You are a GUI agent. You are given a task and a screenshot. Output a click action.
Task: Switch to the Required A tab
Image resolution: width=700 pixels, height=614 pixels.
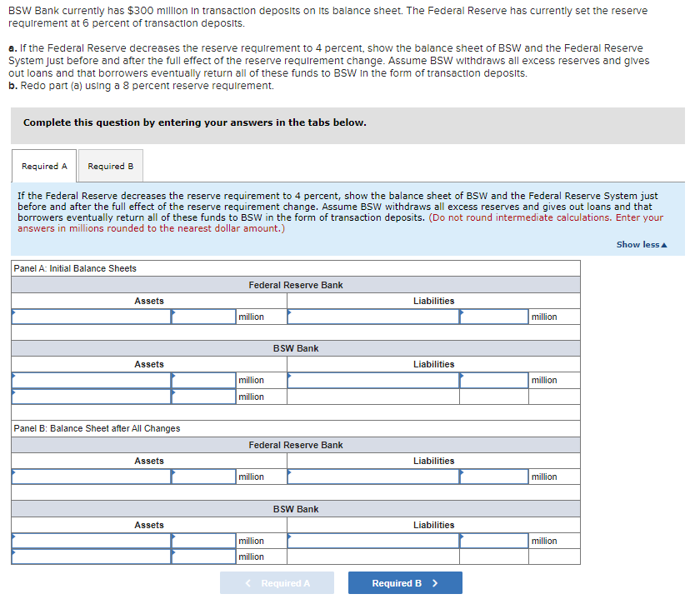pyautogui.click(x=44, y=166)
